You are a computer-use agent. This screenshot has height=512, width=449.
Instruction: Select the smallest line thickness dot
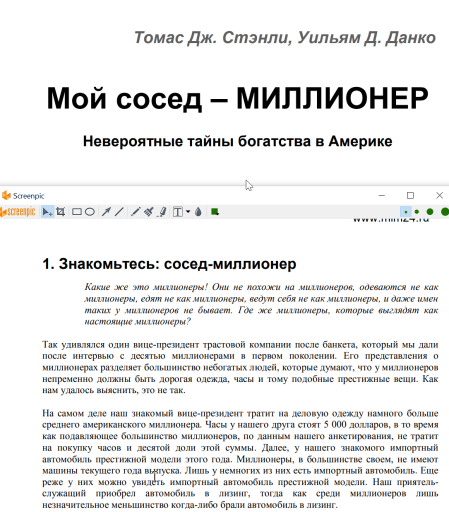click(x=406, y=212)
